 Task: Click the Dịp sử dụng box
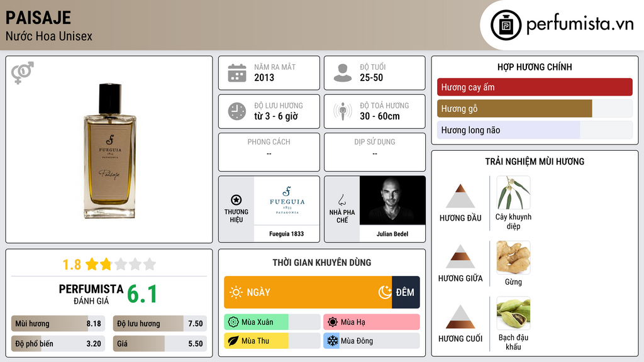(x=375, y=152)
